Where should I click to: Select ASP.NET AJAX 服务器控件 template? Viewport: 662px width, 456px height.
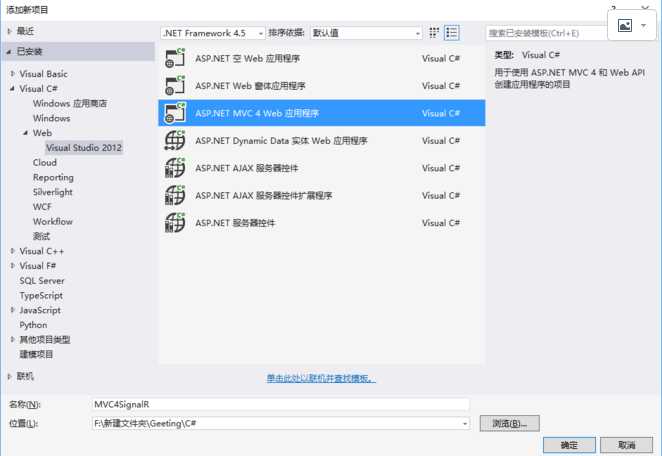[322, 168]
